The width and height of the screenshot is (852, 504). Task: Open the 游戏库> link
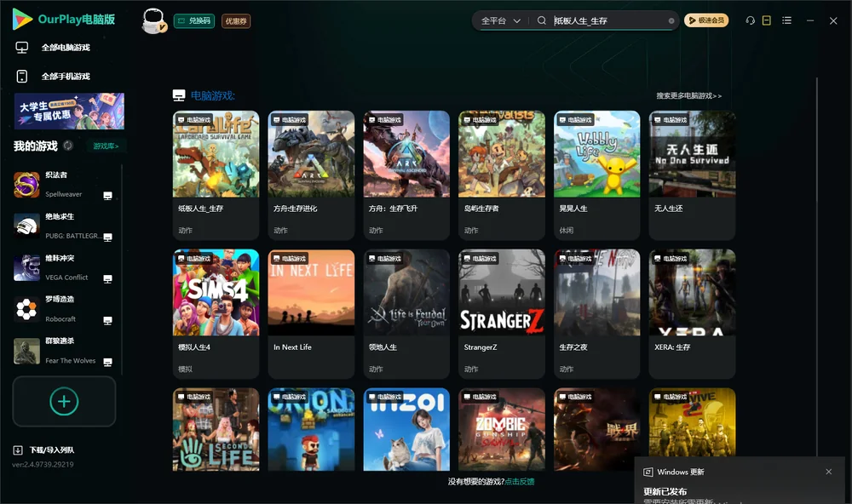(x=106, y=146)
